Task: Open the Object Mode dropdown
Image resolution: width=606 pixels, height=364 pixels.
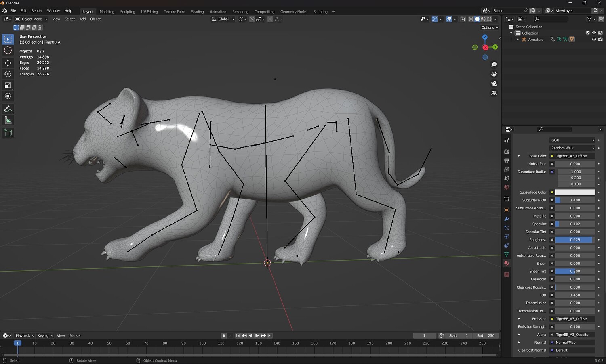Action: coord(32,19)
